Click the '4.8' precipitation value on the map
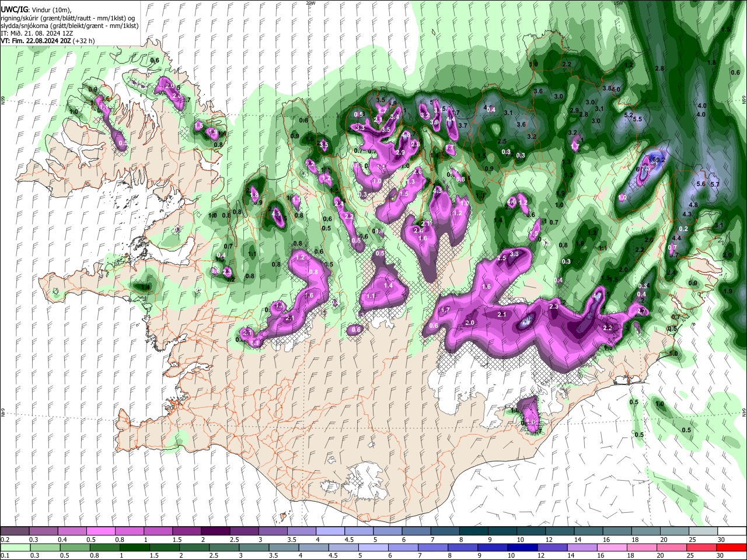Image resolution: width=747 pixels, height=560 pixels. point(693,205)
